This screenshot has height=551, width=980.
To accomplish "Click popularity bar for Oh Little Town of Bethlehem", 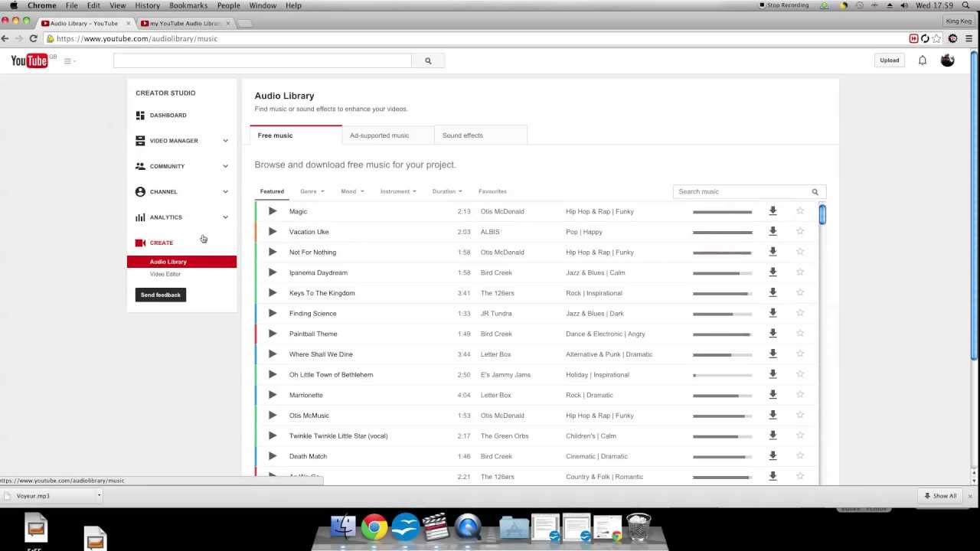I will [x=723, y=375].
